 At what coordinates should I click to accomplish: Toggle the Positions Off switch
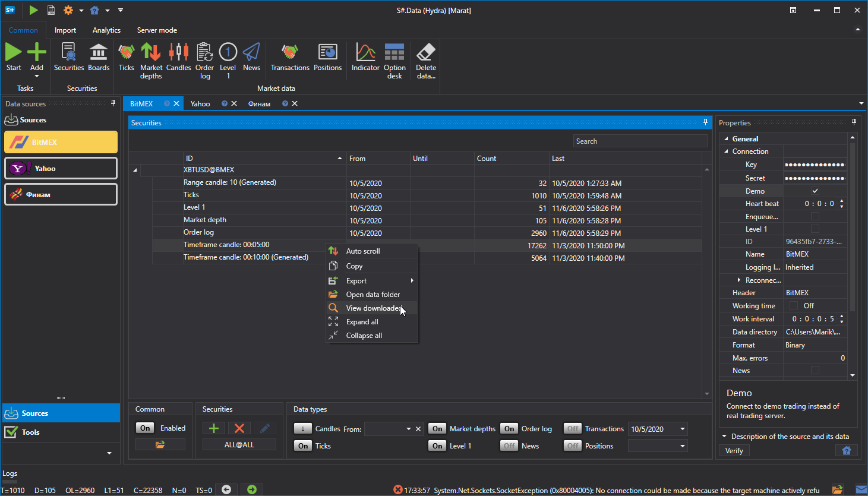573,446
